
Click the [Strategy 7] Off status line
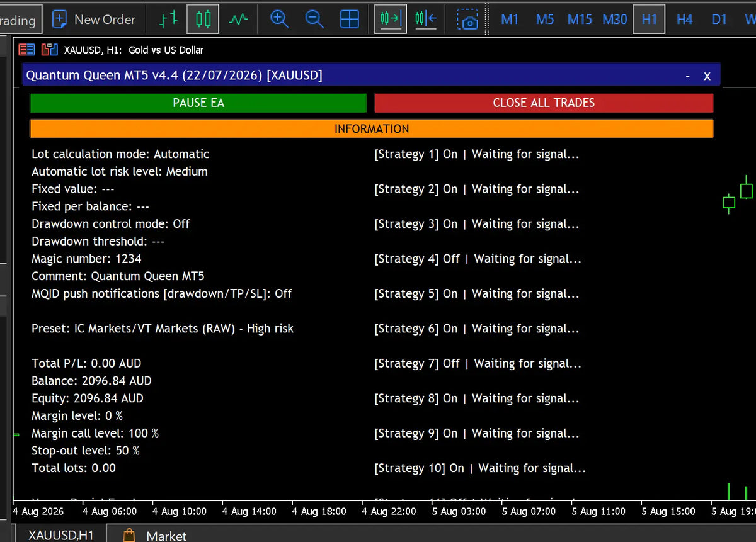pos(478,363)
